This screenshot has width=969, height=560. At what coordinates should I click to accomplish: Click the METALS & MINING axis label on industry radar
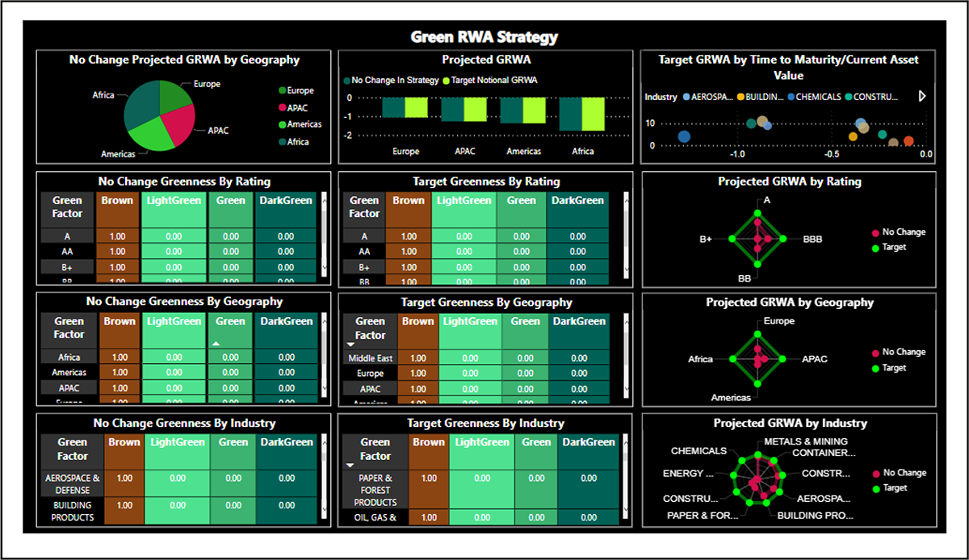coord(806,441)
